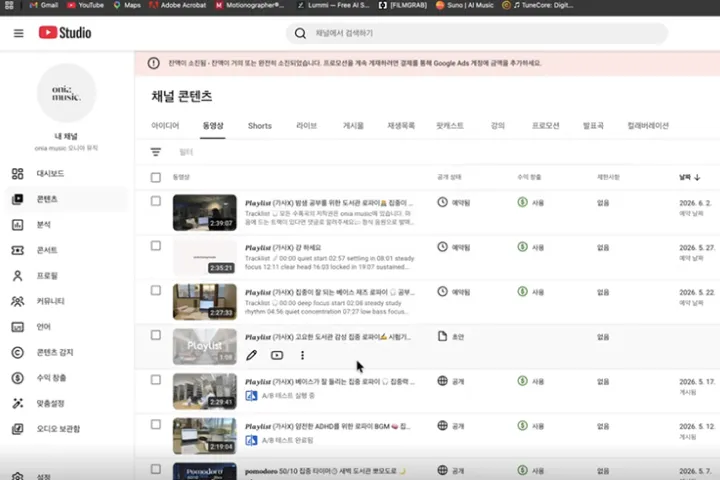Select checkbox for the draft Playlist video
This screenshot has height=480, width=720.
coord(156,335)
